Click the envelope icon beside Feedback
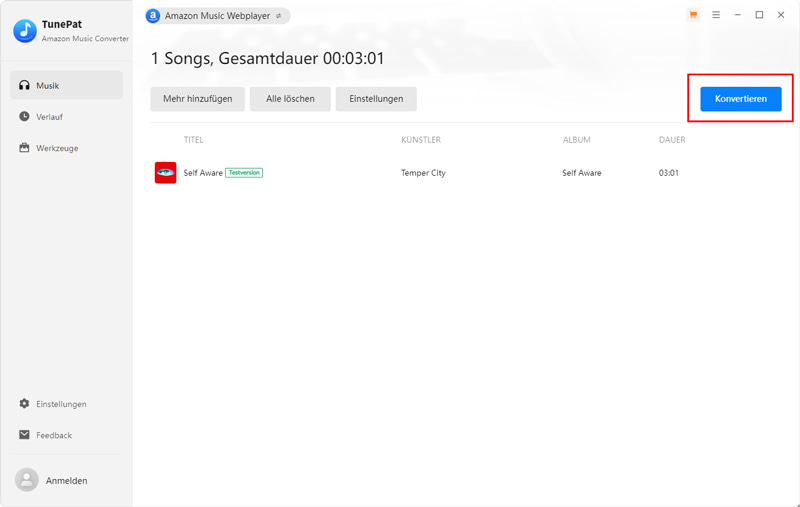 point(24,435)
